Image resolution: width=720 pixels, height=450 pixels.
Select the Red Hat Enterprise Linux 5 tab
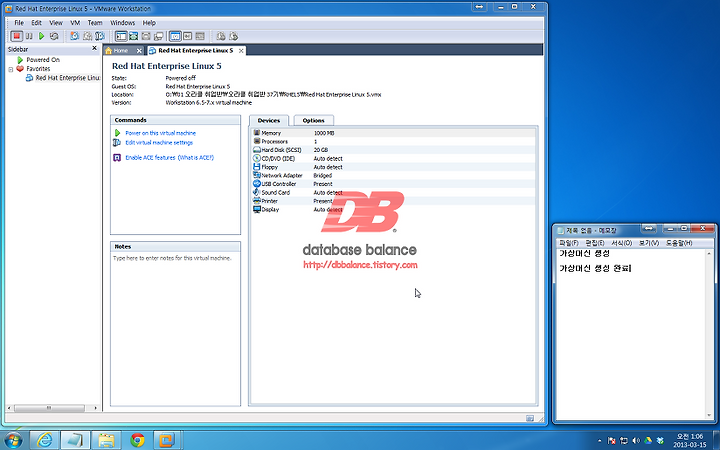(x=195, y=51)
